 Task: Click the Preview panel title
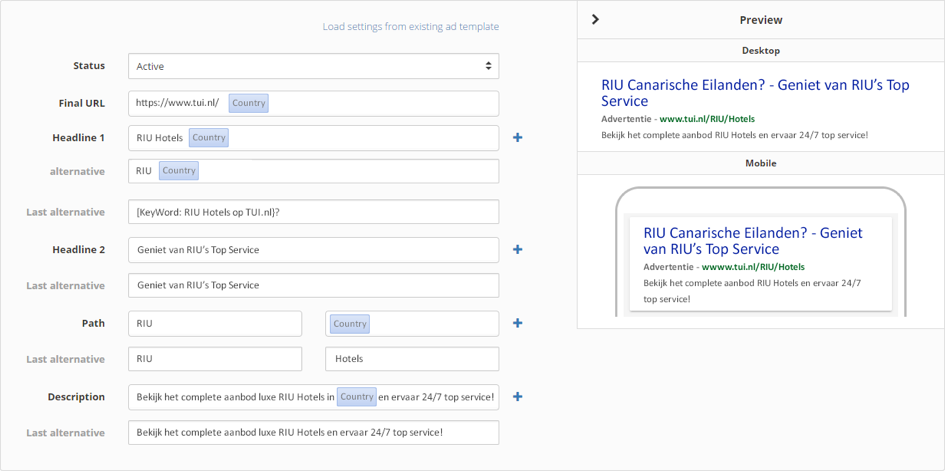point(761,20)
